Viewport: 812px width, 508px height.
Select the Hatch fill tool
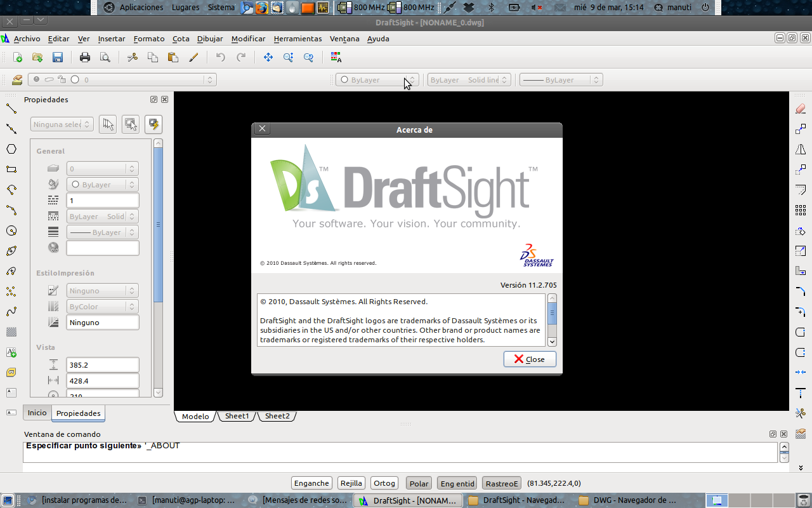pyautogui.click(x=11, y=332)
